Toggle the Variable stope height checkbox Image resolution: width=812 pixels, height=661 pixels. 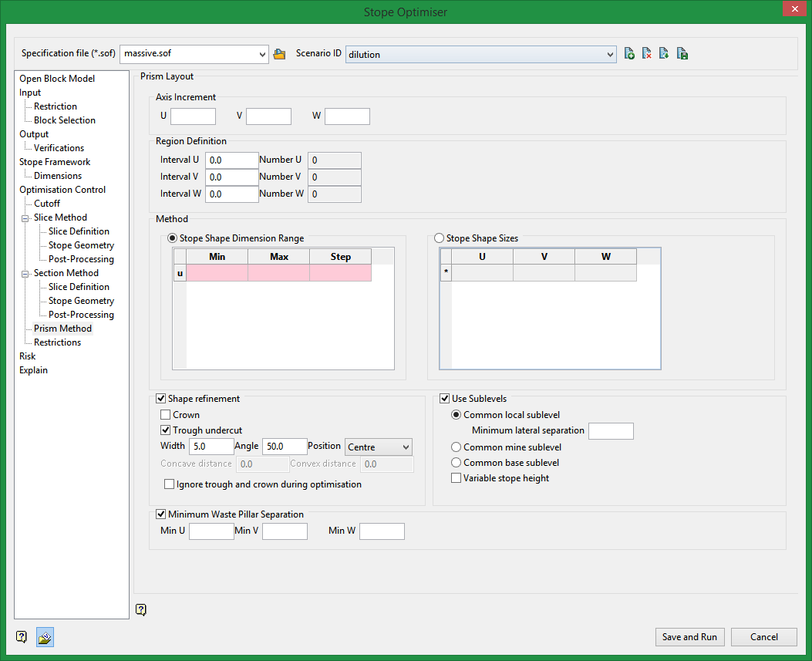click(457, 478)
